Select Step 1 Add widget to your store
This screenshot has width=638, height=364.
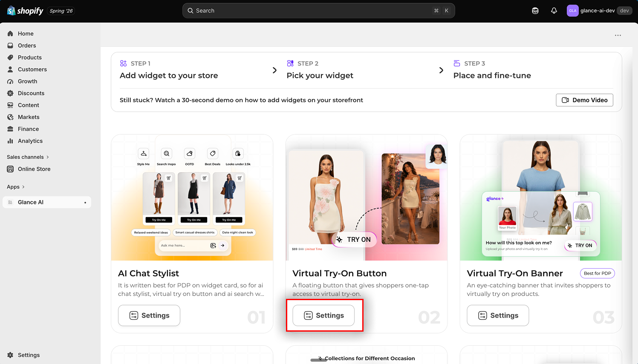169,70
